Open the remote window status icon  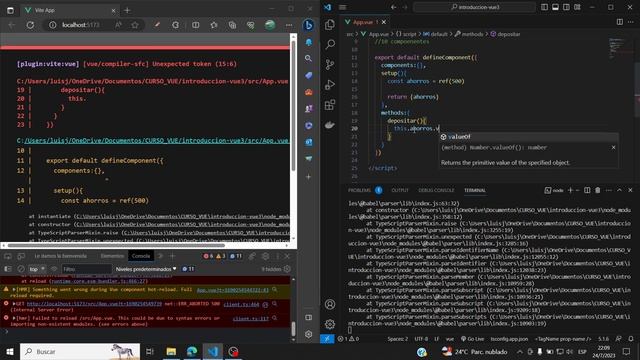tap(327, 339)
